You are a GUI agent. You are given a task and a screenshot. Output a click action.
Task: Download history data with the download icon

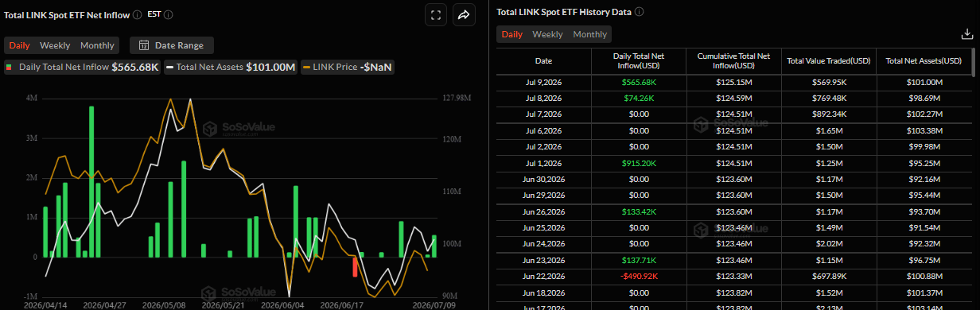coord(966,34)
